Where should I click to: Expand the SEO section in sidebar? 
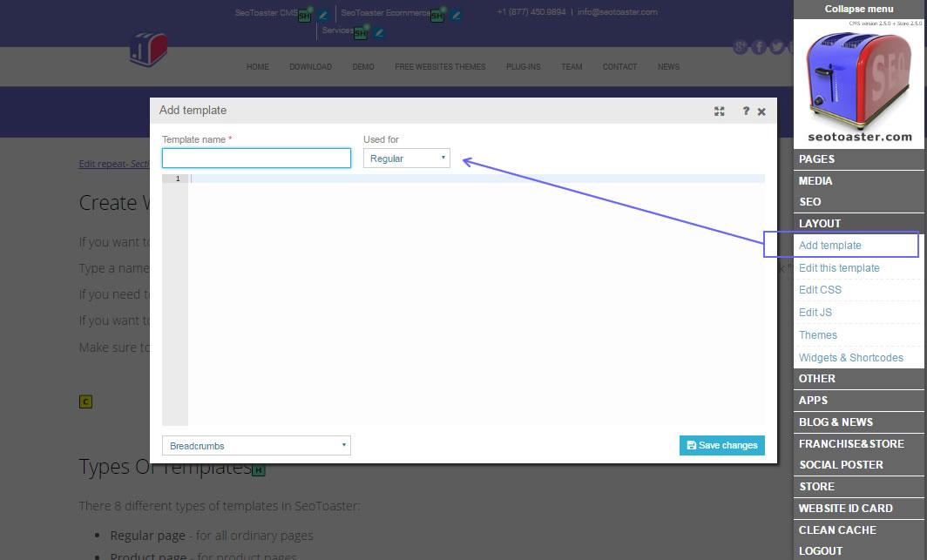[x=809, y=202]
